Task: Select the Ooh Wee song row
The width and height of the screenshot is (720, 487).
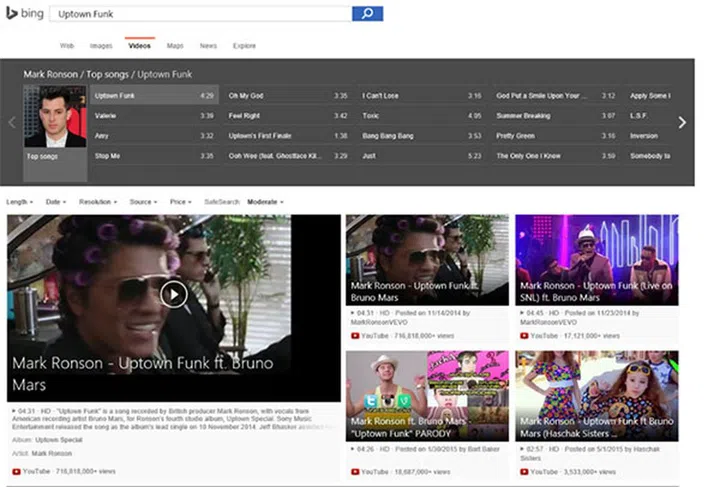Action: point(288,156)
